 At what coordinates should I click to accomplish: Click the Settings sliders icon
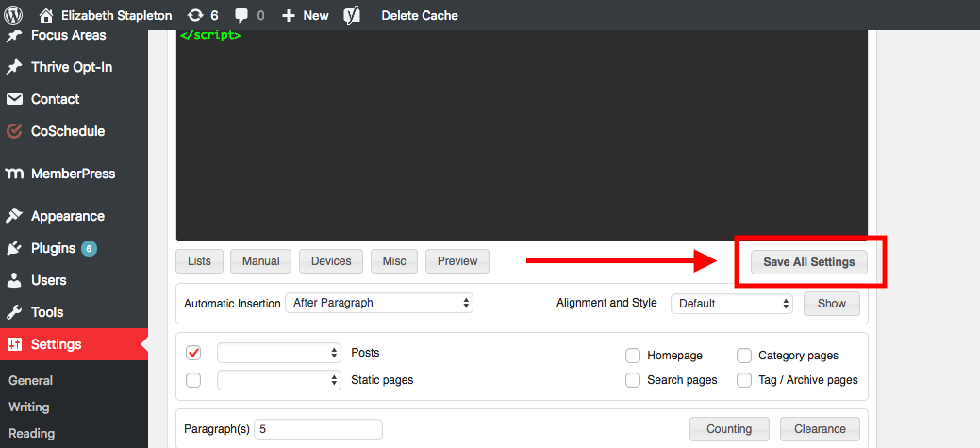point(14,344)
